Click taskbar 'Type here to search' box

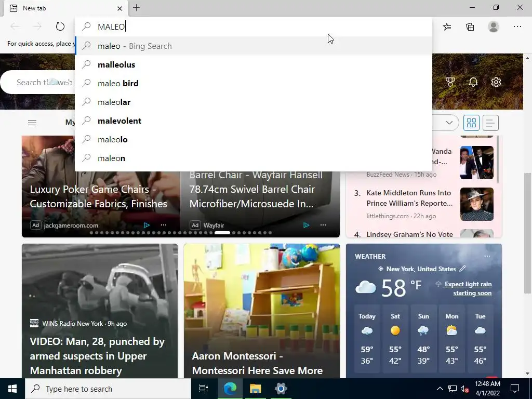[x=108, y=389]
